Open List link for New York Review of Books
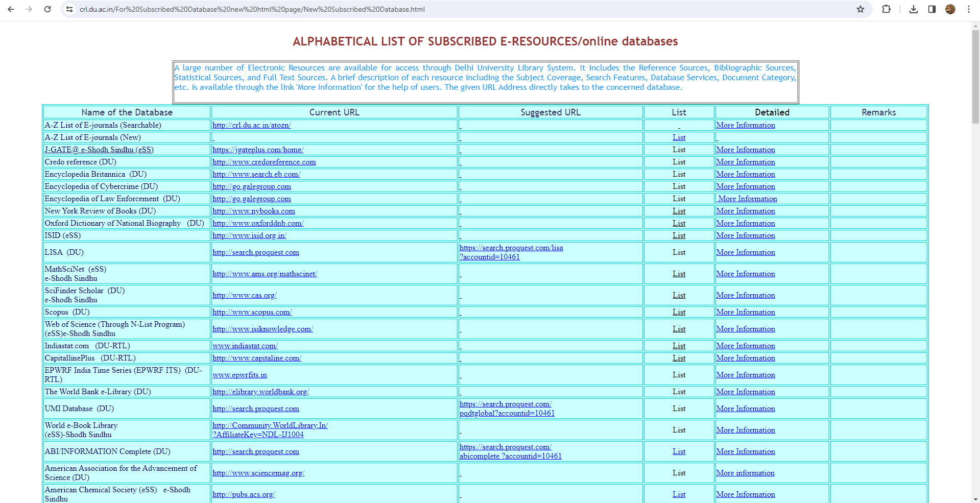The image size is (980, 503). click(x=679, y=211)
